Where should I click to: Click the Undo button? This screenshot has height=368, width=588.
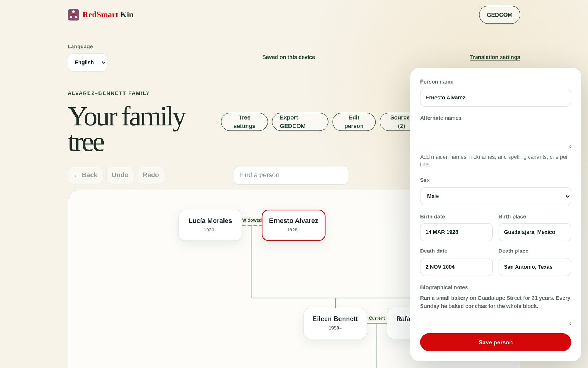coord(120,175)
